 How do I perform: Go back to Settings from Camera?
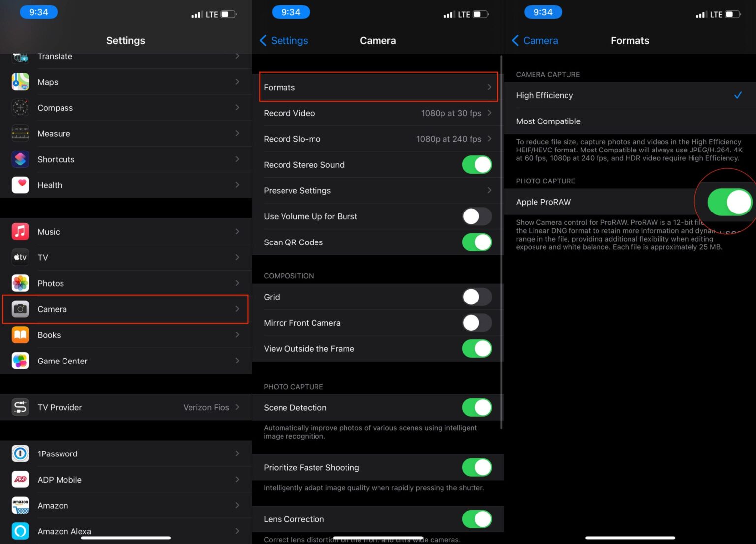(284, 41)
